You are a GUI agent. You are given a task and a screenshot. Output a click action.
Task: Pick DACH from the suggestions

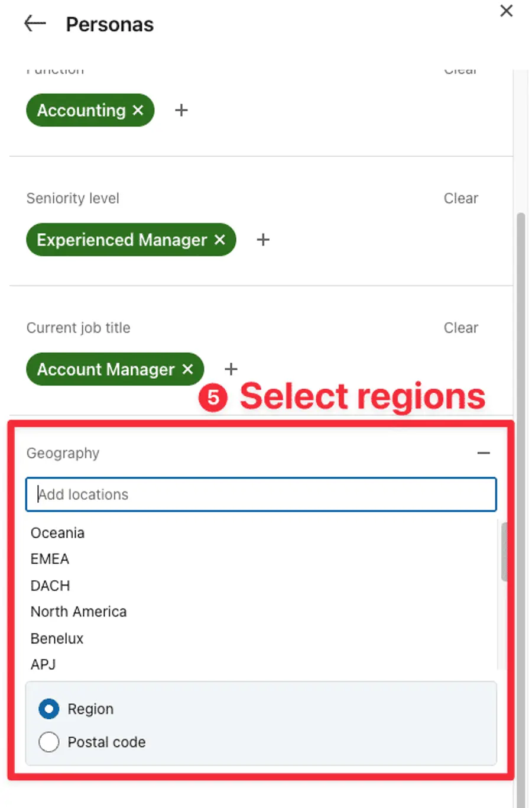[50, 586]
